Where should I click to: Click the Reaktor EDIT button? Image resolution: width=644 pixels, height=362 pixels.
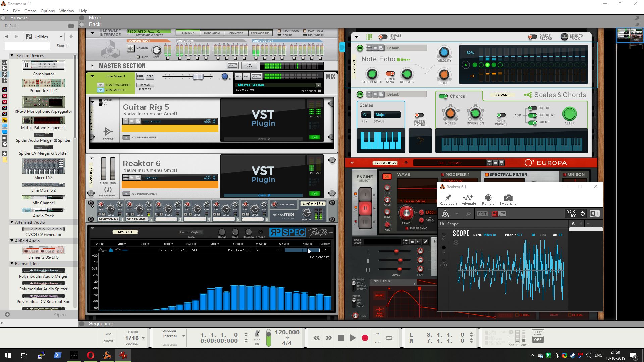(482, 214)
